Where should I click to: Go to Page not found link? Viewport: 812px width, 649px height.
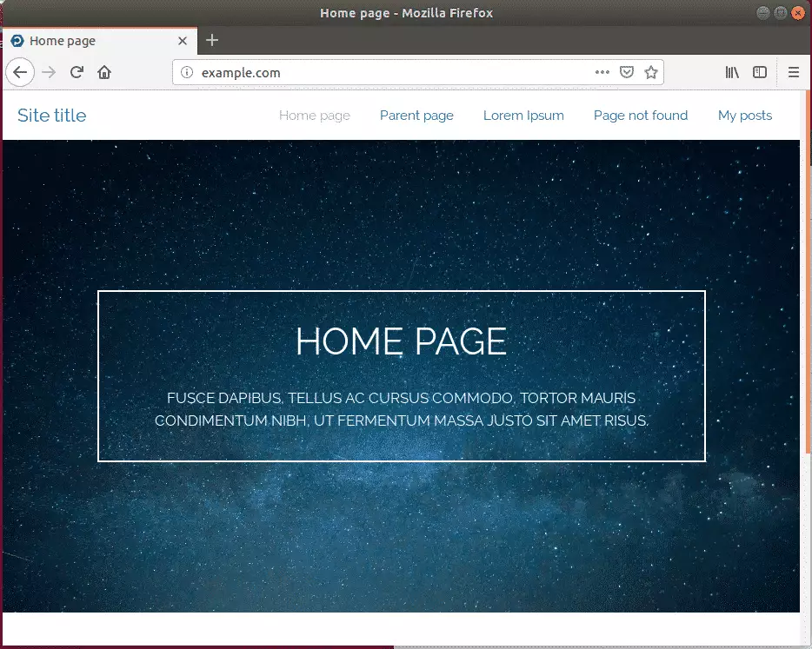[641, 116]
